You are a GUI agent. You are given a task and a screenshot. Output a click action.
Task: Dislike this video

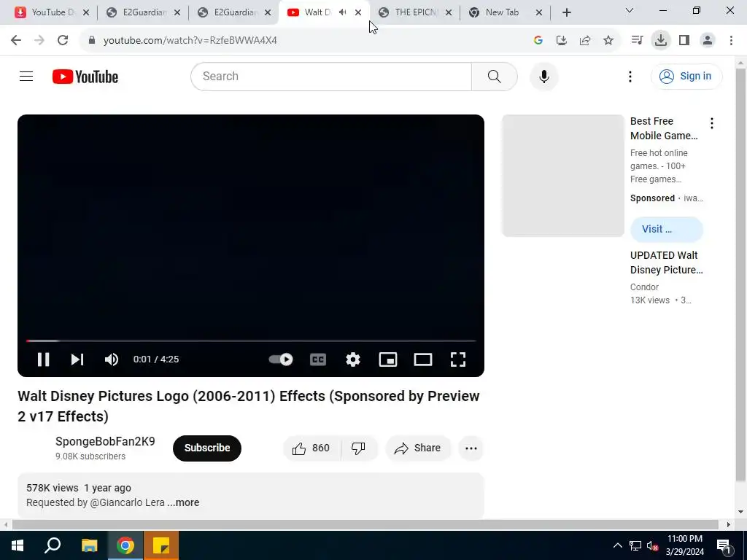(x=359, y=448)
